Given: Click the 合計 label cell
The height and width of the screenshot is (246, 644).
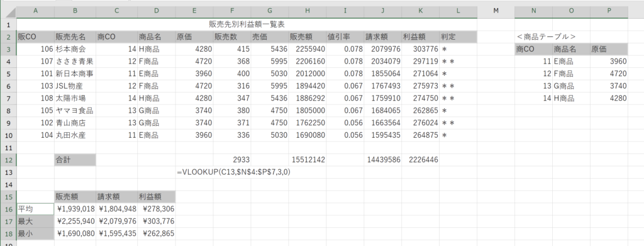Looking at the screenshot, I should coord(75,160).
